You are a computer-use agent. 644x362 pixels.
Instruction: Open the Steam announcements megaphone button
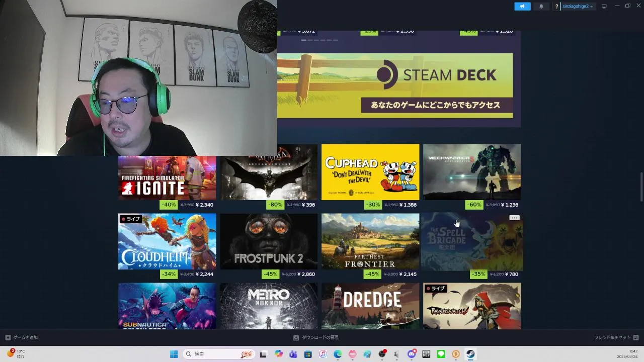(522, 6)
